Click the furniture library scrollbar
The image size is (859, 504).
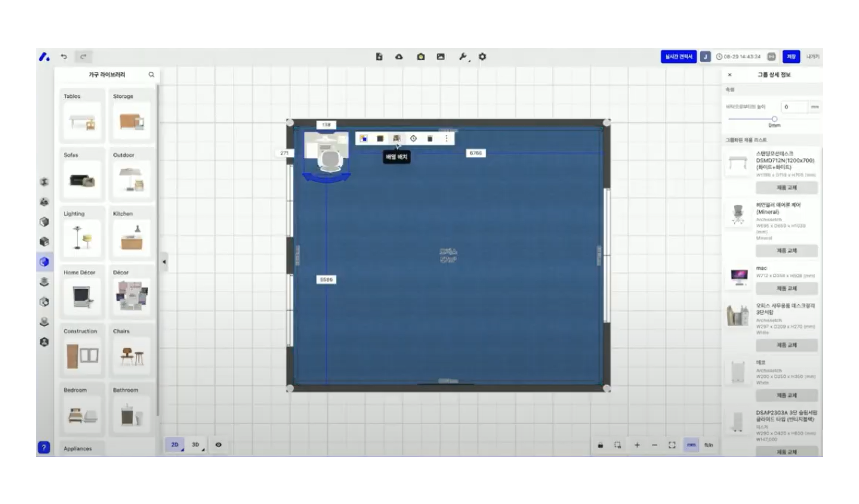tap(157, 251)
